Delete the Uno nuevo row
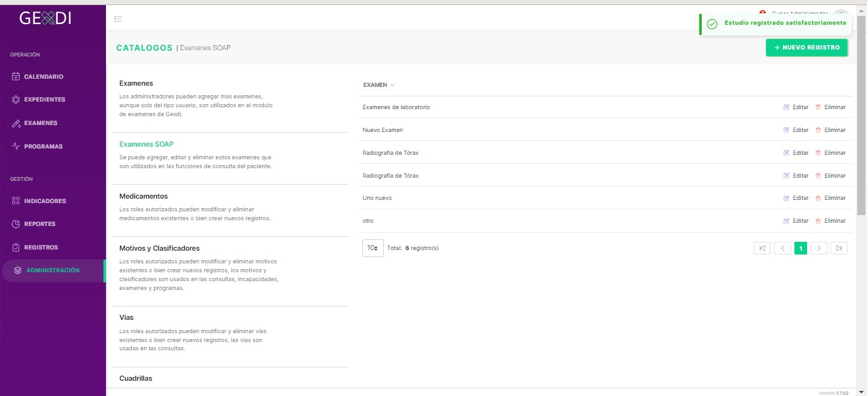868x396 pixels. pyautogui.click(x=831, y=198)
